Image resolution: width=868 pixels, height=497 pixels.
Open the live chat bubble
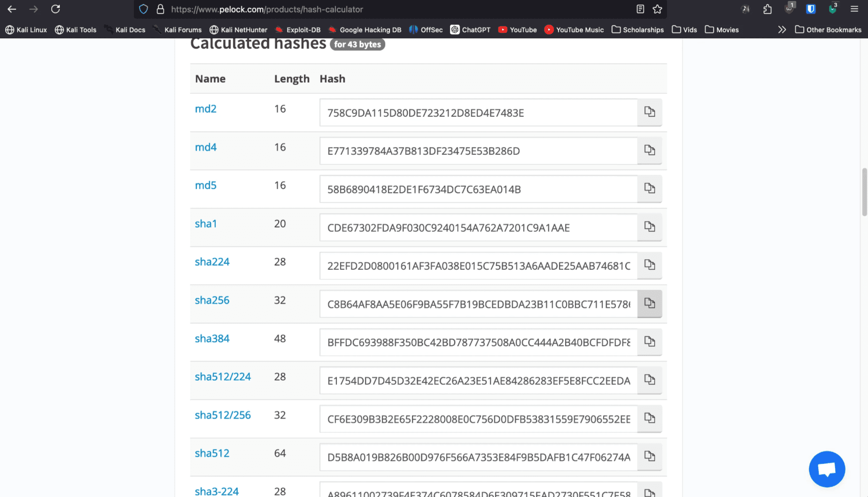click(827, 469)
